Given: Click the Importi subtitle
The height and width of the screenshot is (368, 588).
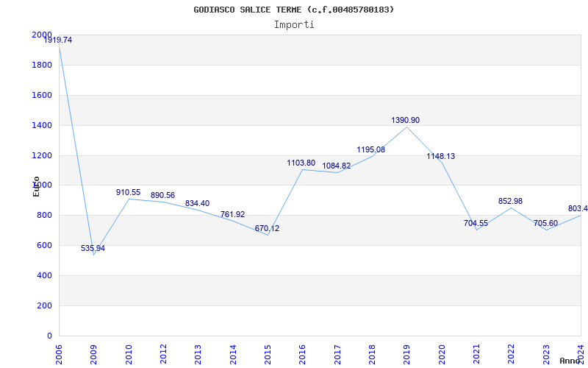Looking at the screenshot, I should (x=294, y=25).
